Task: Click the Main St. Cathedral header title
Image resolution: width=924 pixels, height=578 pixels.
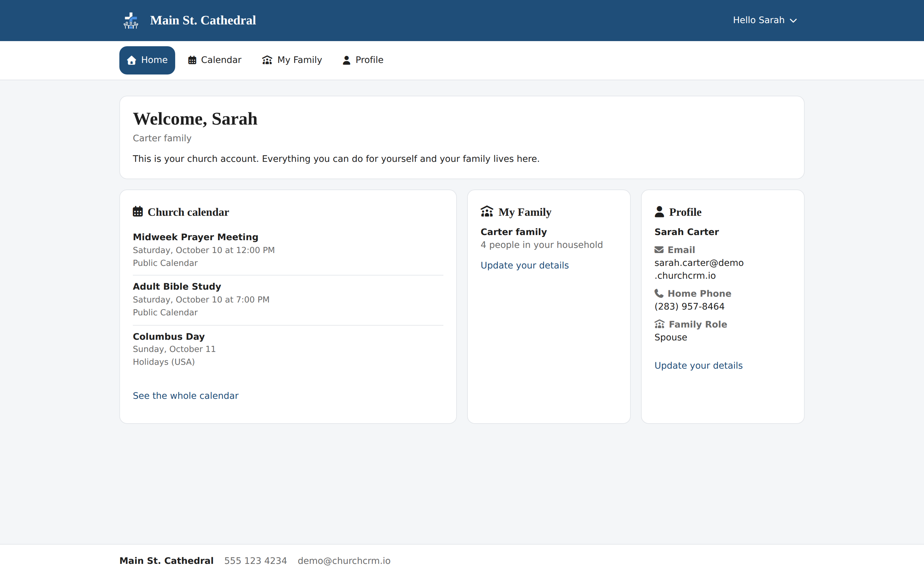Action: click(x=203, y=20)
